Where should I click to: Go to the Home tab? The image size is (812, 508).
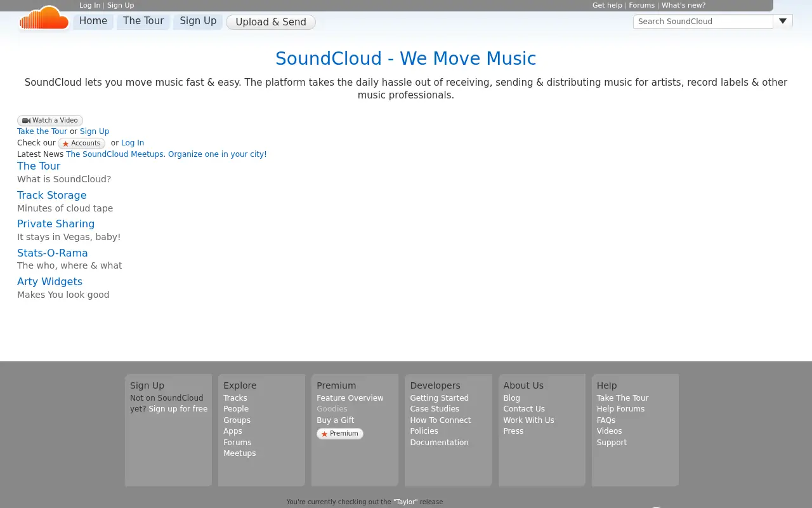pos(93,21)
